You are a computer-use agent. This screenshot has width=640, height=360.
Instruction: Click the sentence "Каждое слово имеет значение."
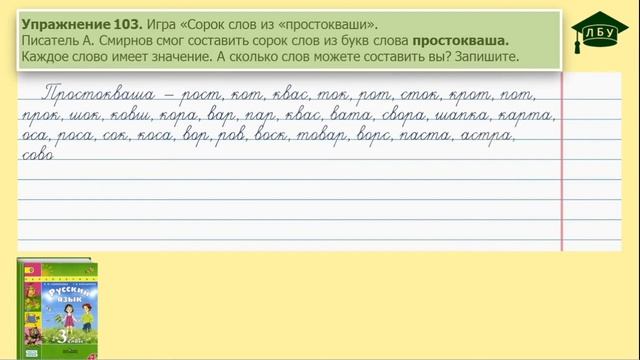(117, 57)
